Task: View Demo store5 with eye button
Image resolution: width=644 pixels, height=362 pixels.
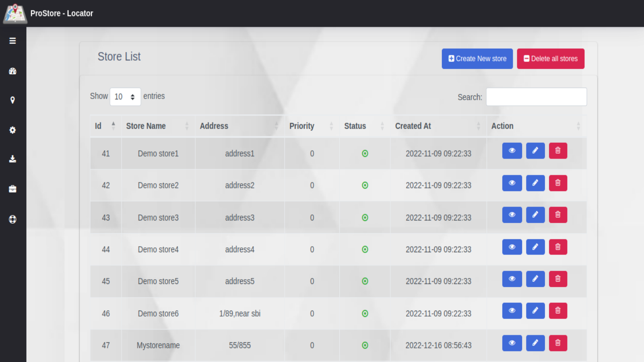Action: pos(512,279)
